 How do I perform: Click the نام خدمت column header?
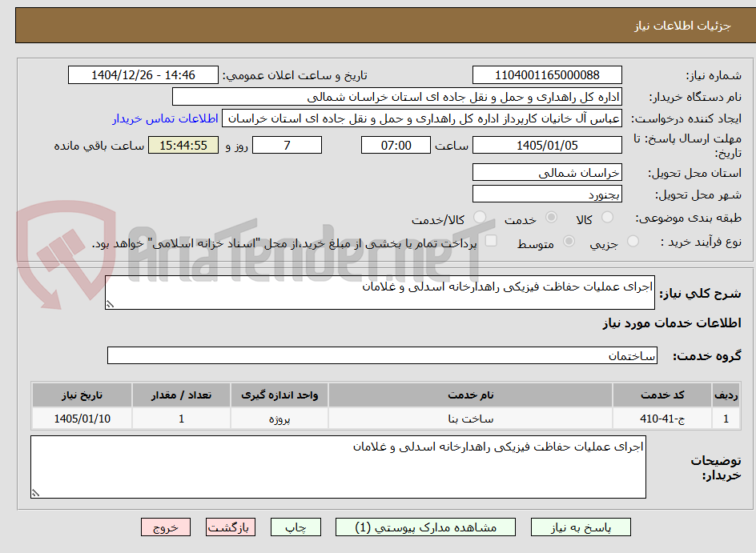(471, 395)
